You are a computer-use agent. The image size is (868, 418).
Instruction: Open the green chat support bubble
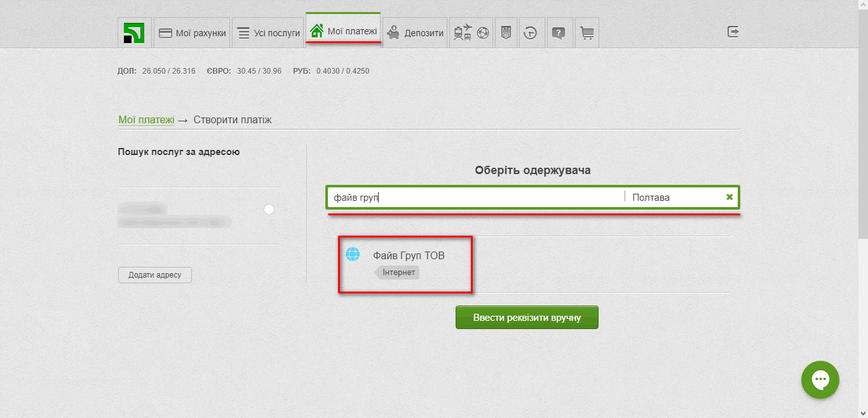point(820,380)
